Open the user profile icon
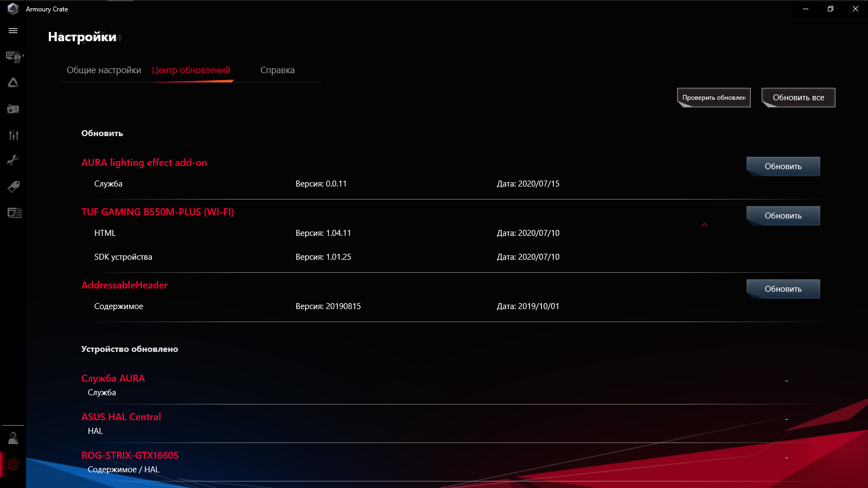868x488 pixels. 13,438
